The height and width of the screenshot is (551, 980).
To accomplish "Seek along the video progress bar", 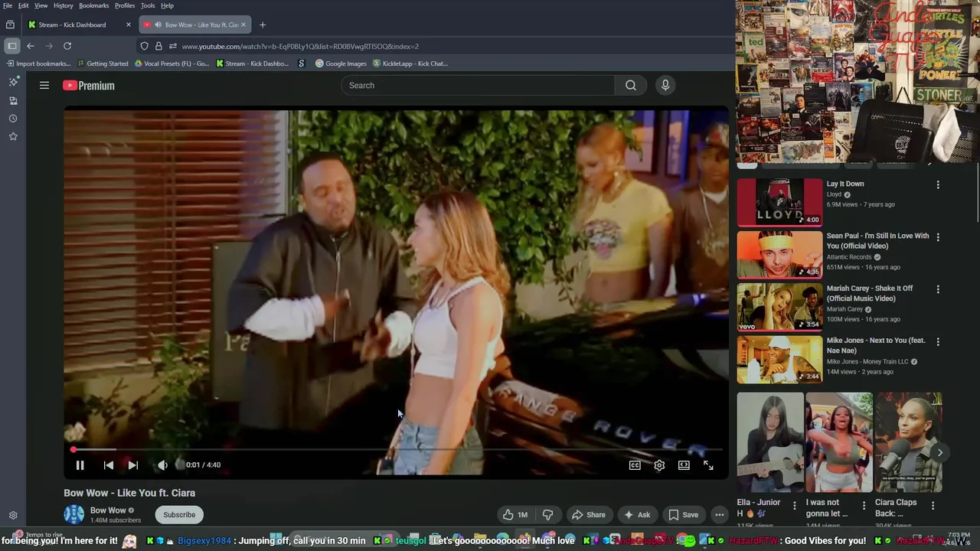I will pyautogui.click(x=397, y=450).
